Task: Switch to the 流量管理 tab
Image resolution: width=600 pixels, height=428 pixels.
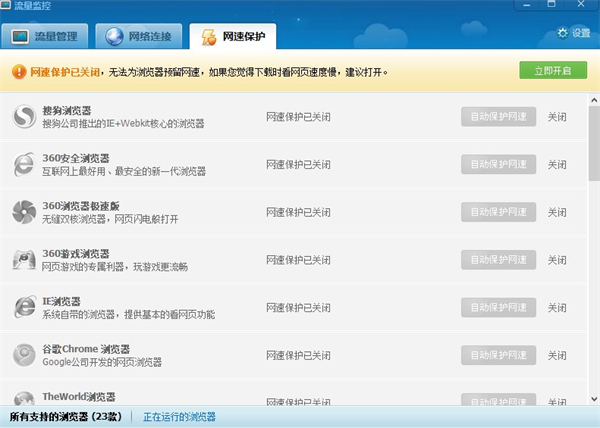Action: coord(44,36)
